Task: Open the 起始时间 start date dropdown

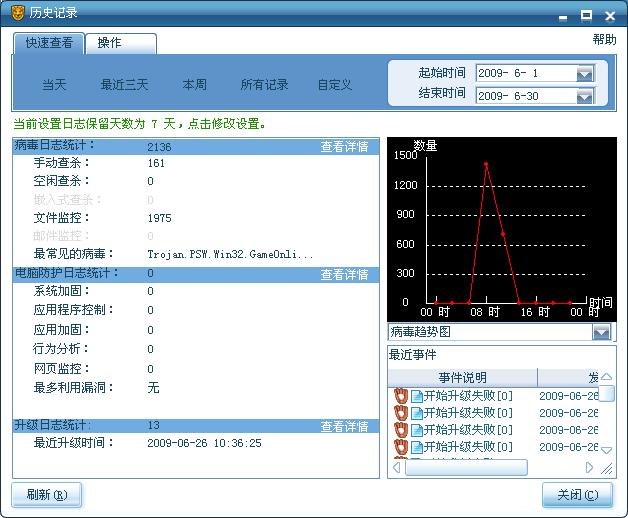Action: click(x=585, y=73)
